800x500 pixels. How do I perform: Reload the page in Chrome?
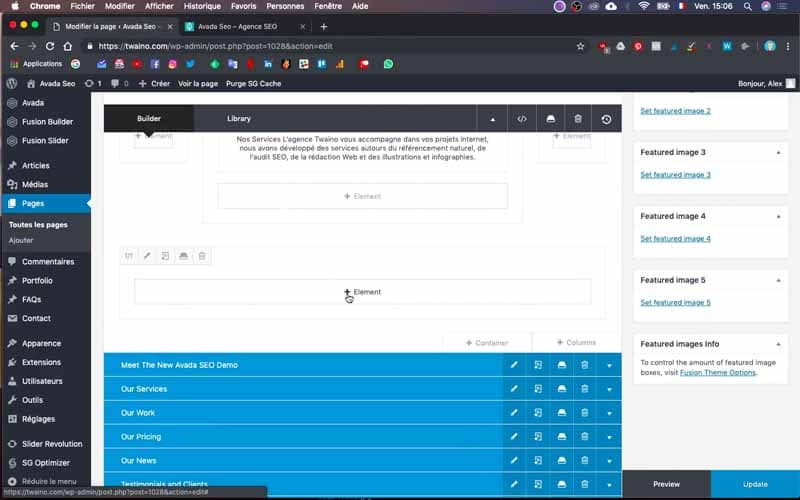[x=49, y=46]
